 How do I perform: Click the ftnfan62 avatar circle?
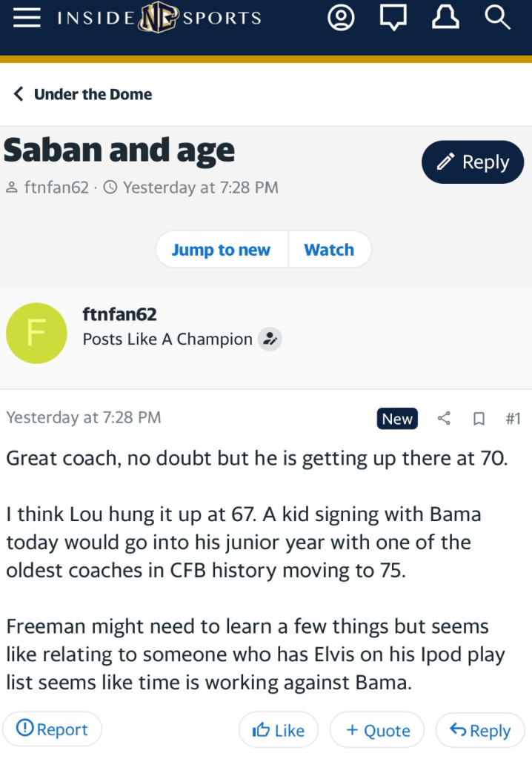[x=36, y=333]
